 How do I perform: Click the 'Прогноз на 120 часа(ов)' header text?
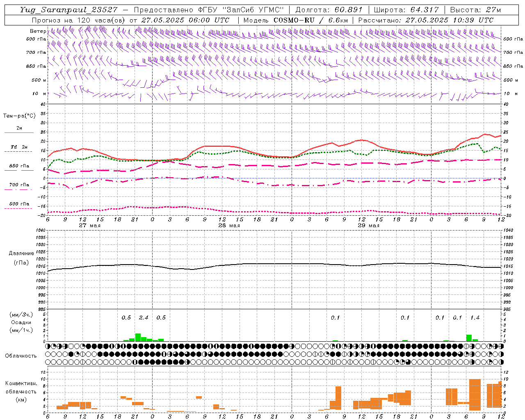79,20
